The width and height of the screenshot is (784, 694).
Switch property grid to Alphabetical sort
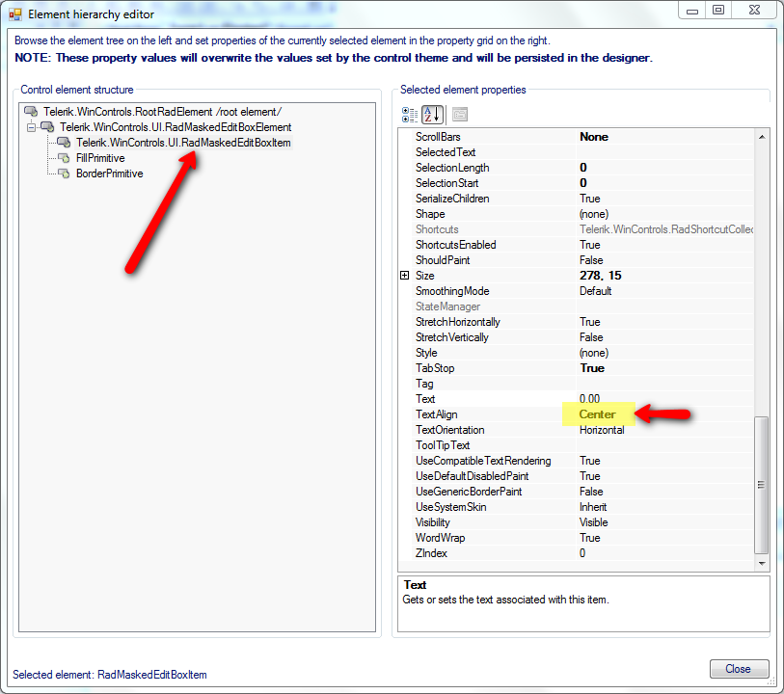[432, 115]
